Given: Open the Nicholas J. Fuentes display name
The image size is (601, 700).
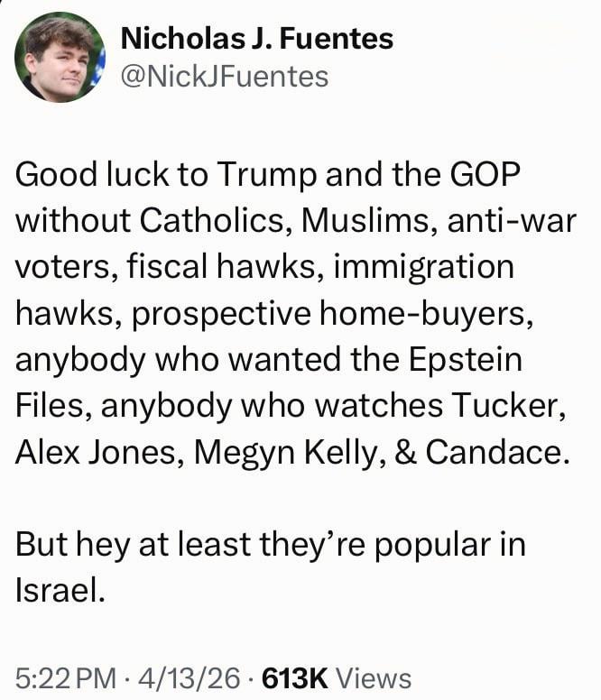Looking at the screenshot, I should (x=257, y=39).
